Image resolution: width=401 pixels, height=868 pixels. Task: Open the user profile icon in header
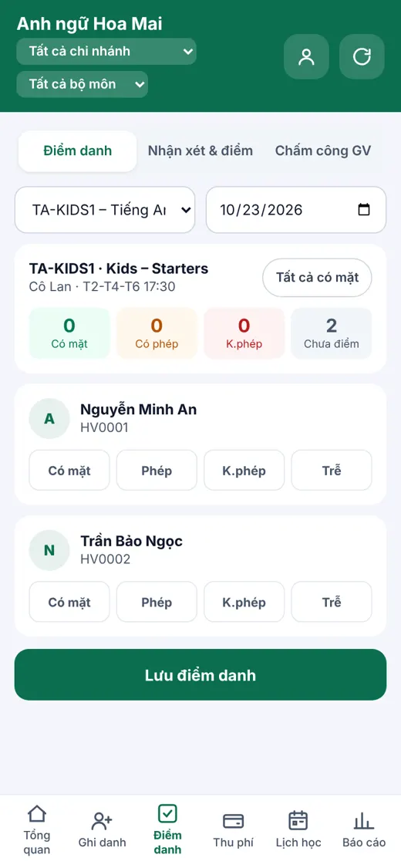tap(306, 56)
